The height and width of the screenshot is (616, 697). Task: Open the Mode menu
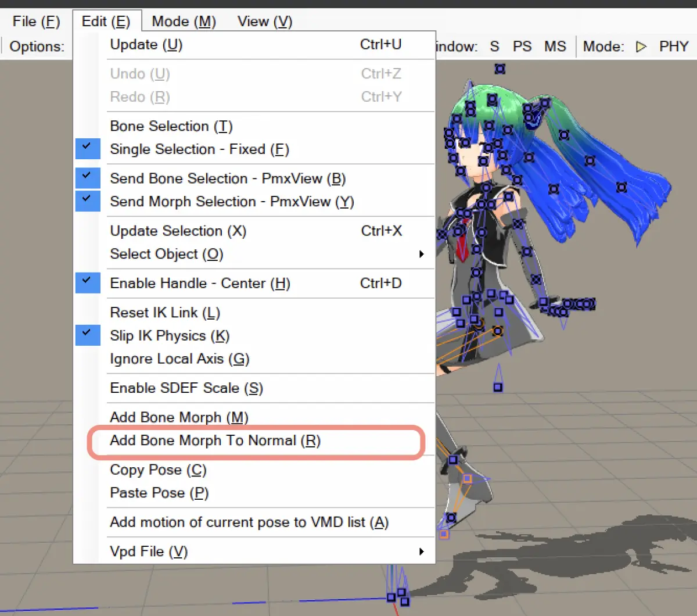coord(184,22)
